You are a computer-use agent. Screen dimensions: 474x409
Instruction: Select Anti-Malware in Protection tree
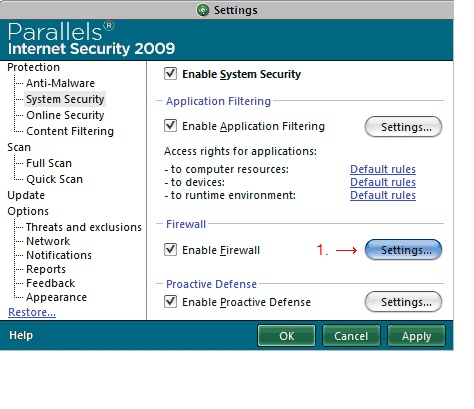pos(60,83)
